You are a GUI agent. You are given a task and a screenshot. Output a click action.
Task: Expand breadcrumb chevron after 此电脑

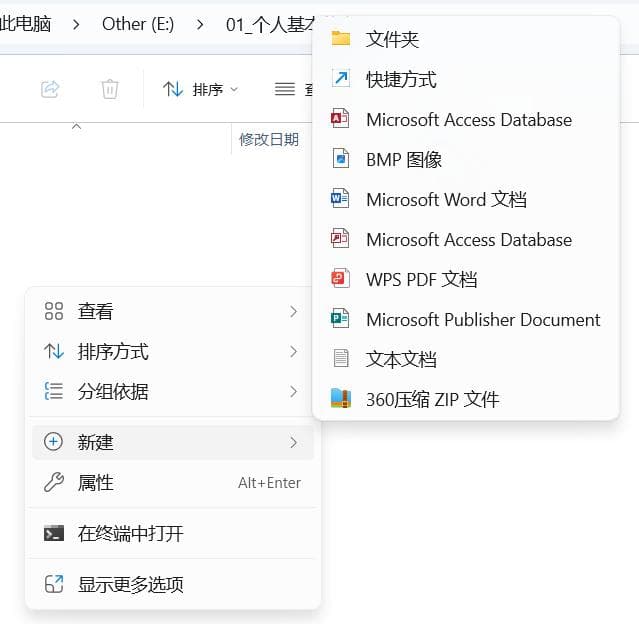pyautogui.click(x=76, y=25)
